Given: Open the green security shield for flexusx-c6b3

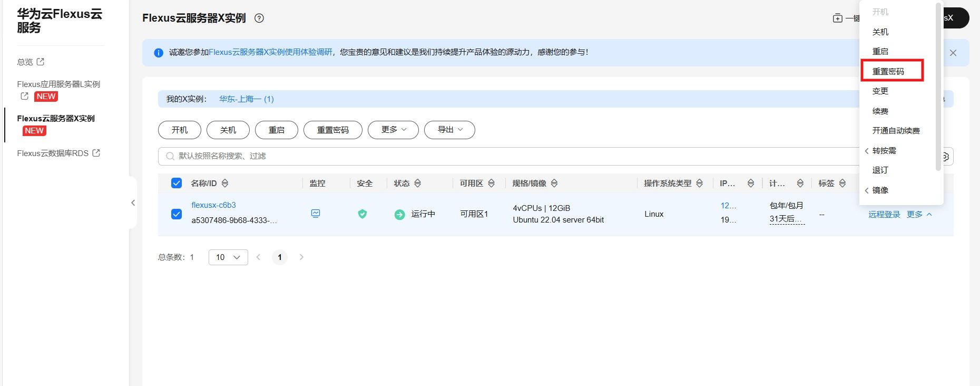Looking at the screenshot, I should point(362,214).
